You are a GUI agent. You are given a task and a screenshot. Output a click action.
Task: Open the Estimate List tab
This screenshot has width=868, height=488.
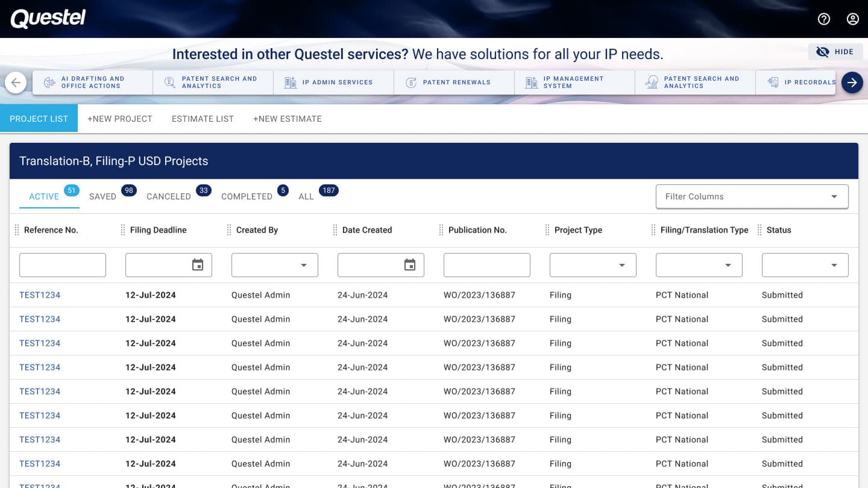coord(203,119)
